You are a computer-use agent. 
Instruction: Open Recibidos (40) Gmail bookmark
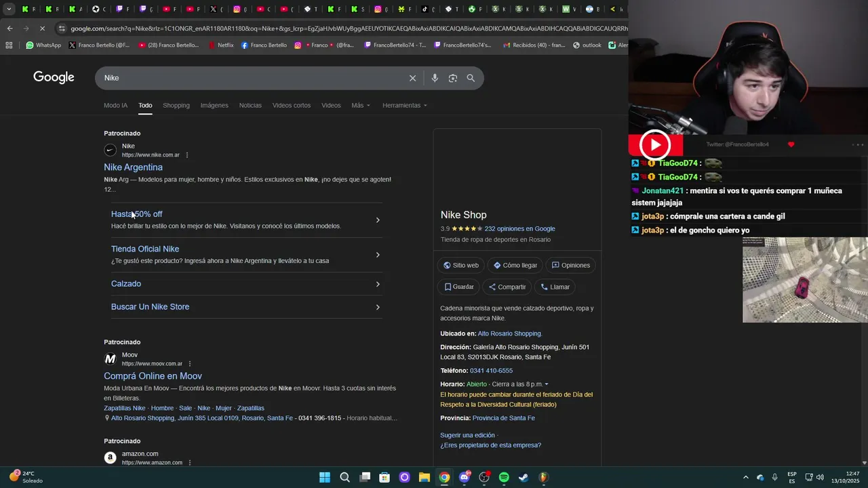(534, 45)
